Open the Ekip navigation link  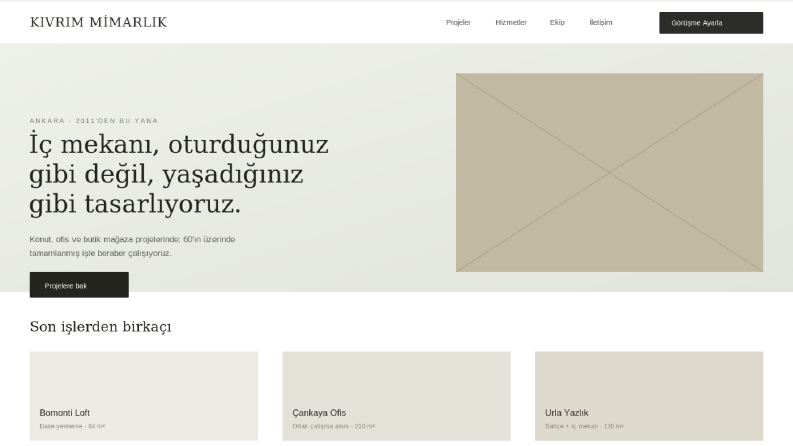coord(557,22)
